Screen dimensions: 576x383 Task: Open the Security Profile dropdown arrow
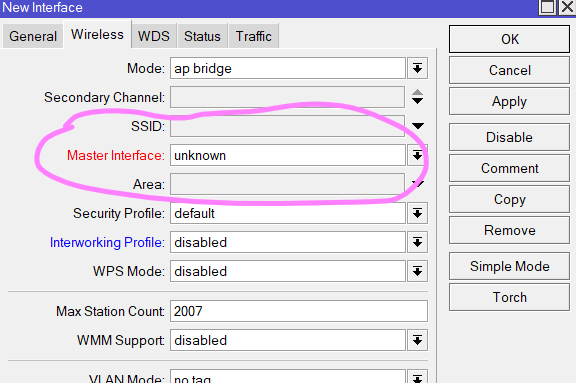point(417,213)
